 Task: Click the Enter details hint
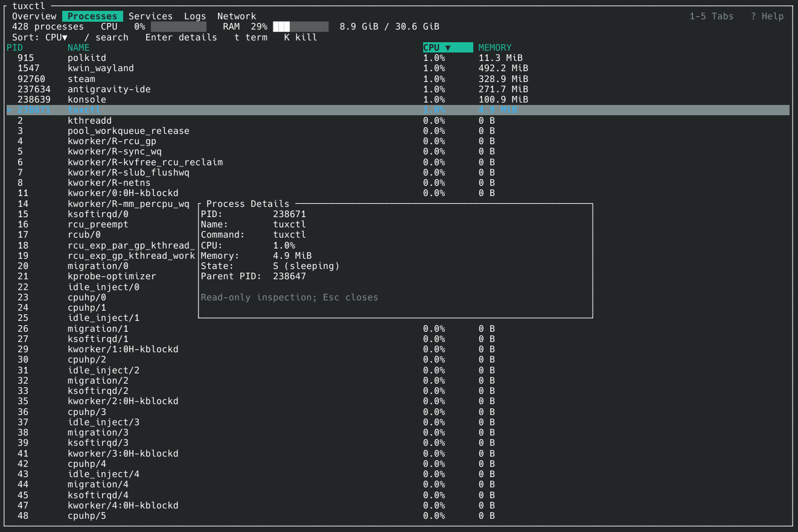tap(181, 37)
